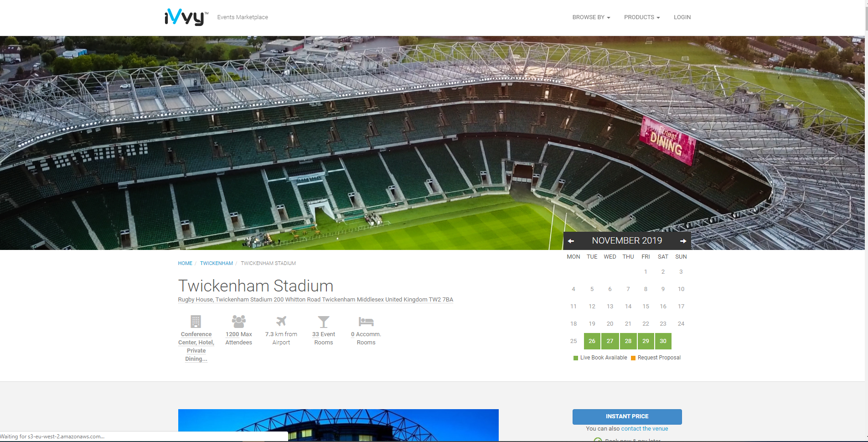Click the contact the venue link
Image resolution: width=868 pixels, height=442 pixels.
tap(644, 429)
